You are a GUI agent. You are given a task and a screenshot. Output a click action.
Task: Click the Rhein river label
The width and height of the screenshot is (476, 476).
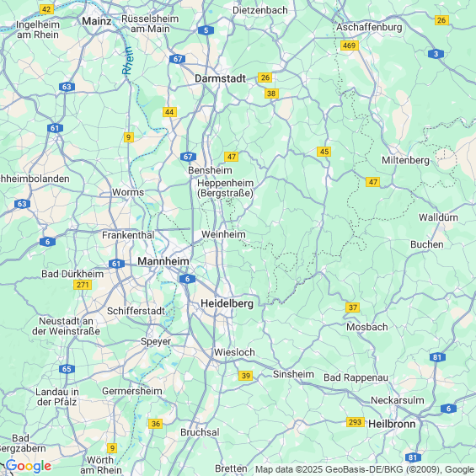[x=127, y=61]
